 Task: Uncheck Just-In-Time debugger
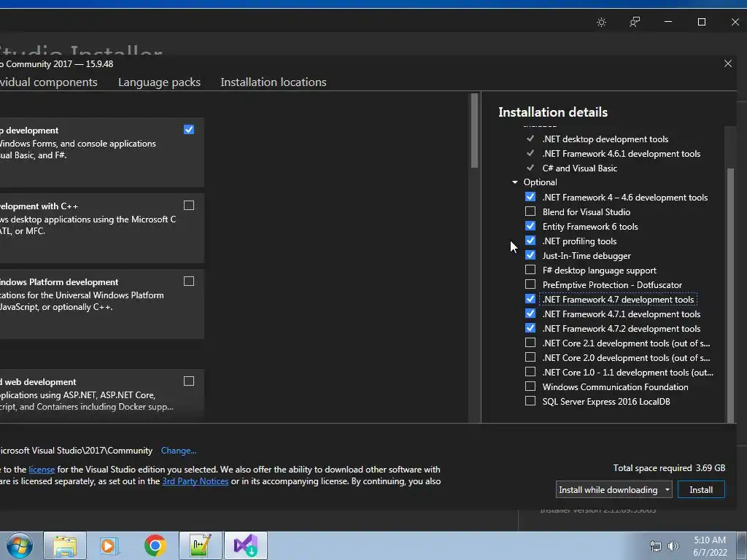click(x=530, y=255)
